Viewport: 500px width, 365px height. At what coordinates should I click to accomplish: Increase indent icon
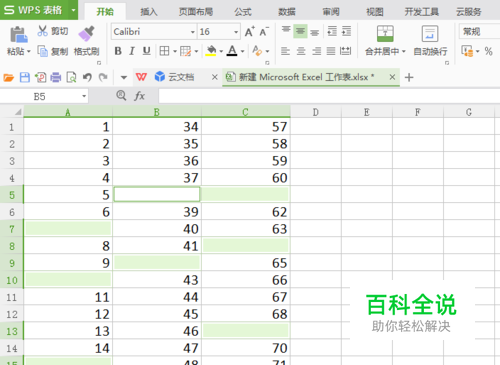pos(347,31)
